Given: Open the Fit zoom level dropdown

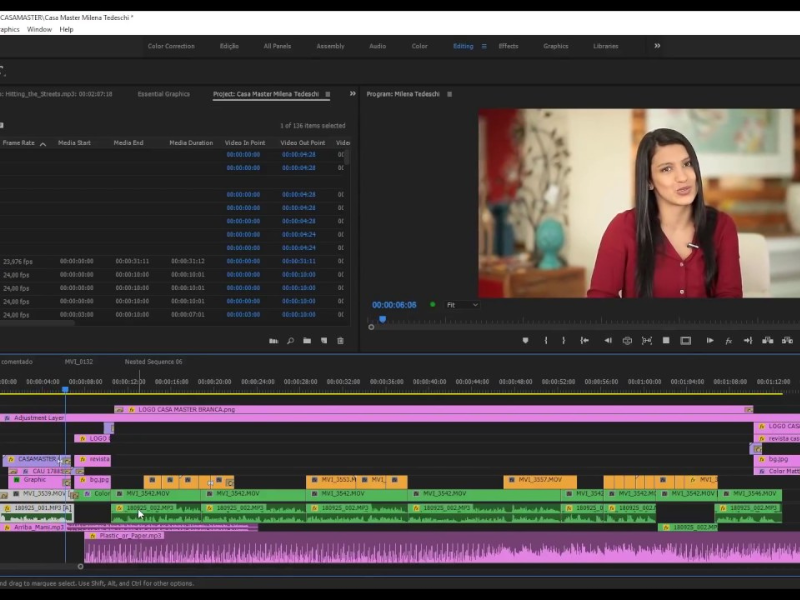Looking at the screenshot, I should click(461, 305).
